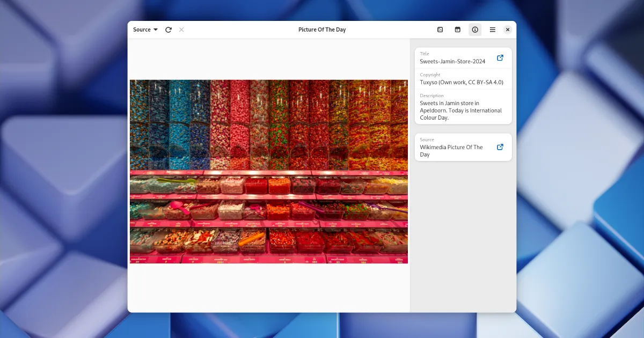Click the candy store image preview

tap(268, 172)
